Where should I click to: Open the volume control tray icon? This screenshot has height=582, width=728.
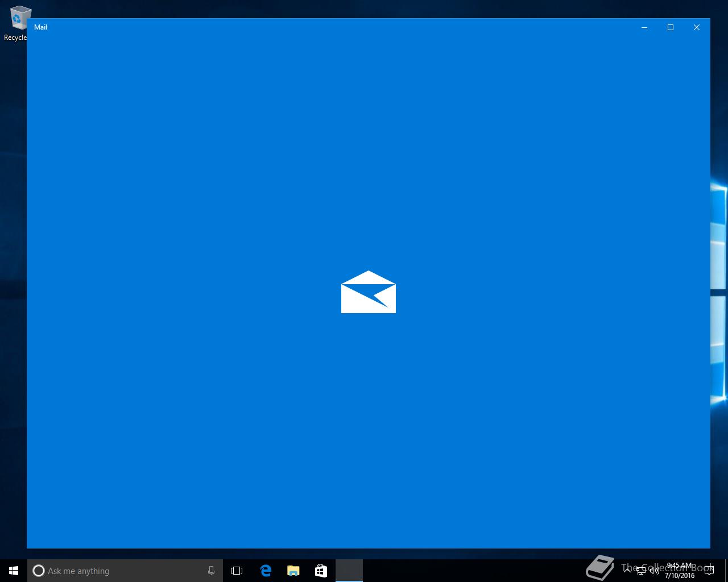click(655, 571)
